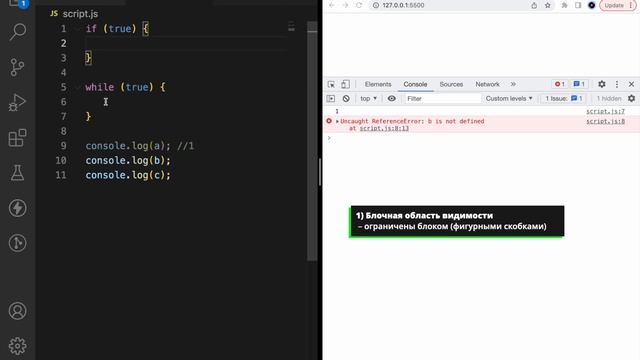Open the Extensions view

click(18, 138)
